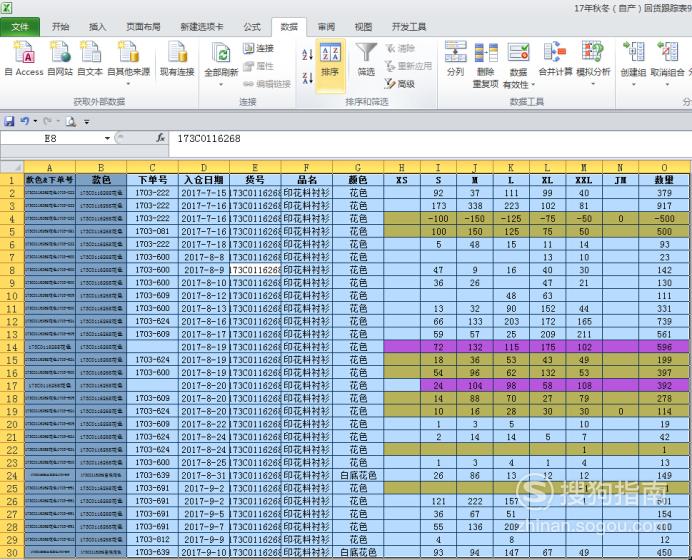Switch to the Home (开始) tab
This screenshot has height=560, width=692.
click(60, 27)
